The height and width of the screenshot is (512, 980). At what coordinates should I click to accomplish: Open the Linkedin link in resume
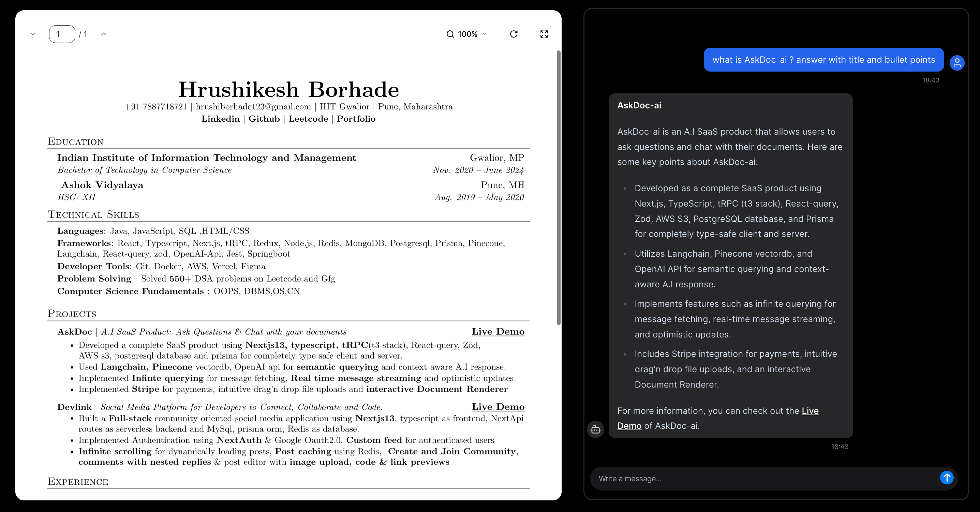tap(221, 119)
